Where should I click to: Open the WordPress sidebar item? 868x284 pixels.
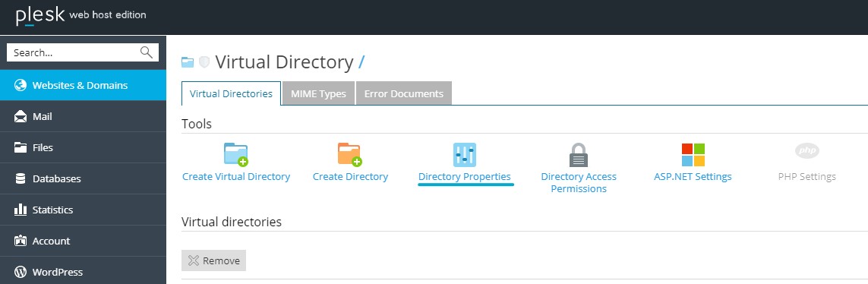(83, 270)
